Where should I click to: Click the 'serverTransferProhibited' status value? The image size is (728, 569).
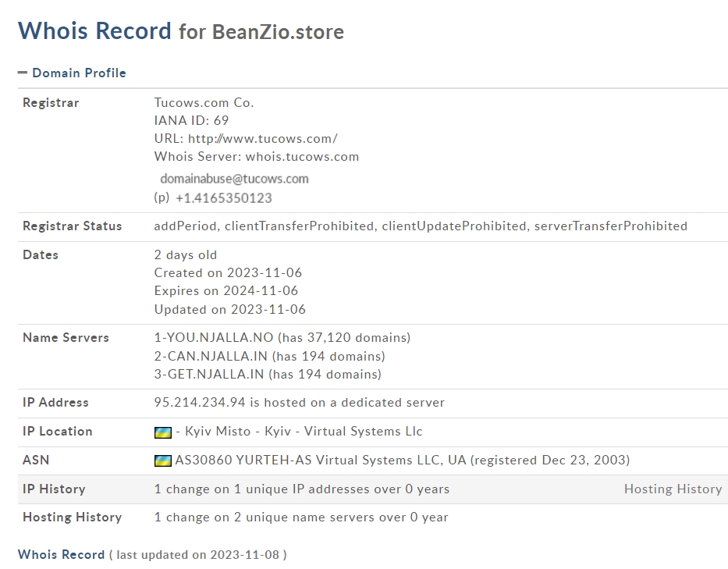point(611,226)
